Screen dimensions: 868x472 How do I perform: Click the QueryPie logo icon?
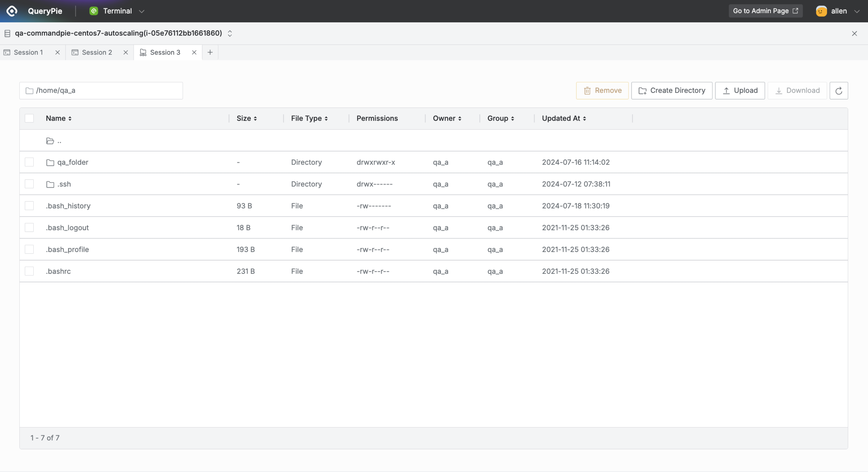[x=12, y=11]
